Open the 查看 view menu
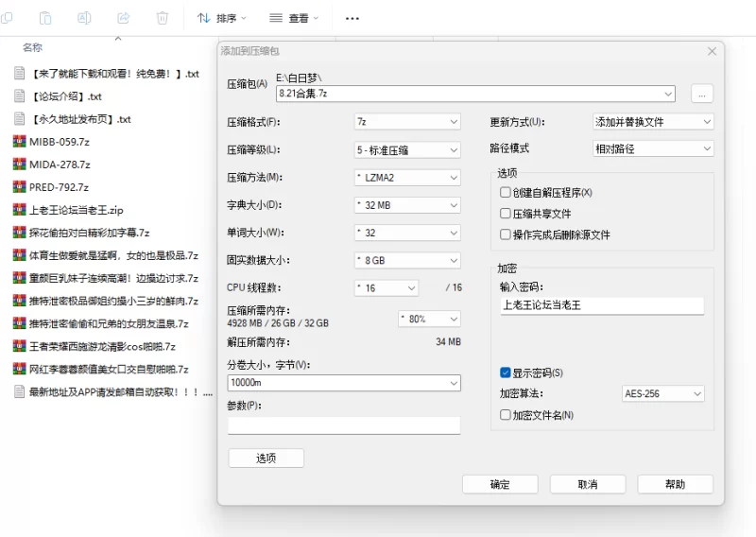Image resolution: width=756 pixels, height=537 pixels. (294, 18)
